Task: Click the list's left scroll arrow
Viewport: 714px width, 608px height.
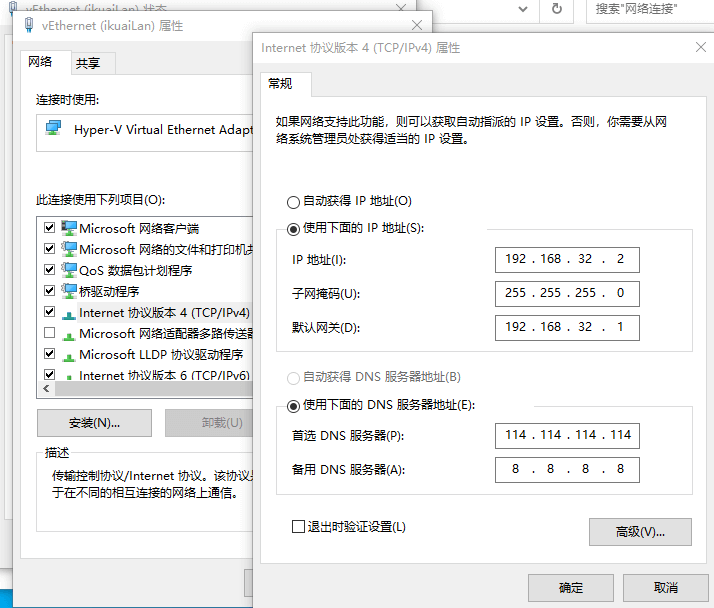Action: [46, 388]
